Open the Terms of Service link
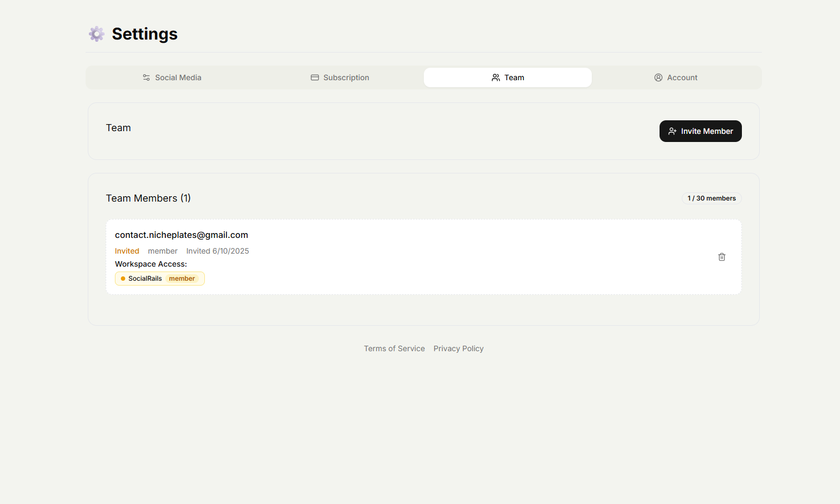The image size is (840, 504). (x=395, y=348)
